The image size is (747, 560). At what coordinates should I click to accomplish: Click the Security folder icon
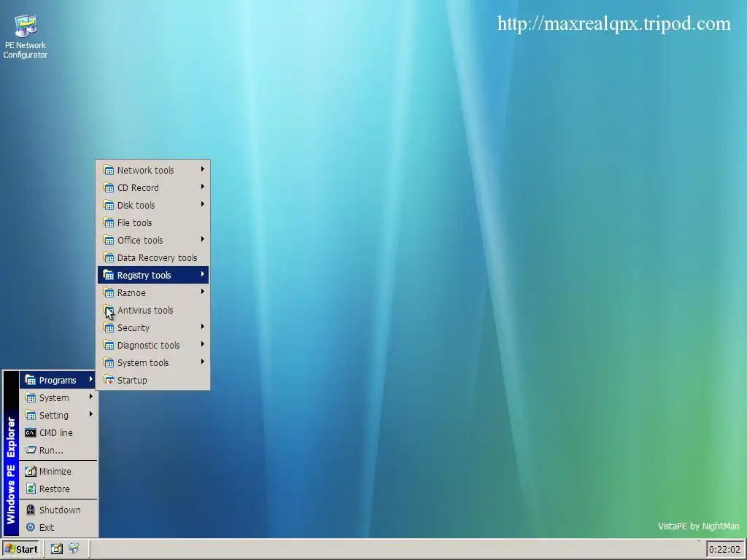click(x=109, y=327)
